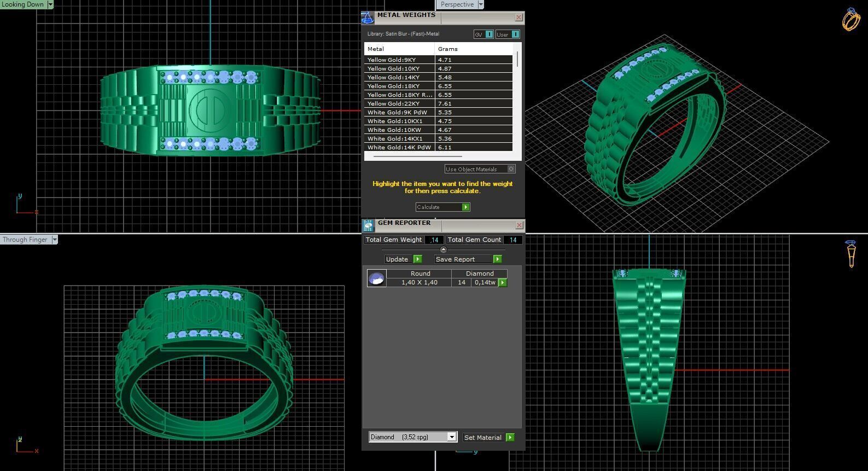Click the 0,14tw weight cell

pos(485,282)
